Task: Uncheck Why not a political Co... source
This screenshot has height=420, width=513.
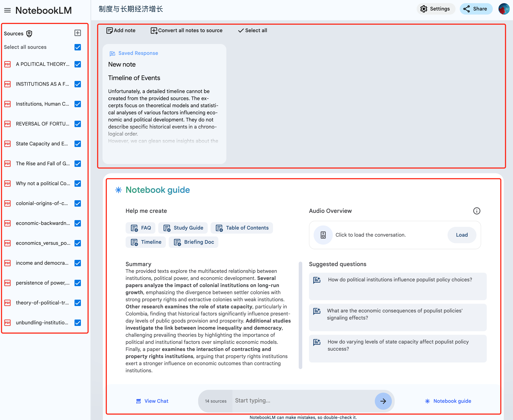Action: pos(78,184)
